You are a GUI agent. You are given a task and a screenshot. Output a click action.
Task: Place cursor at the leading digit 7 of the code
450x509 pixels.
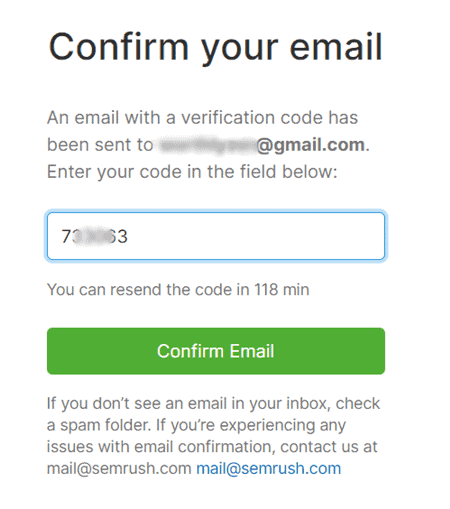click(x=66, y=236)
